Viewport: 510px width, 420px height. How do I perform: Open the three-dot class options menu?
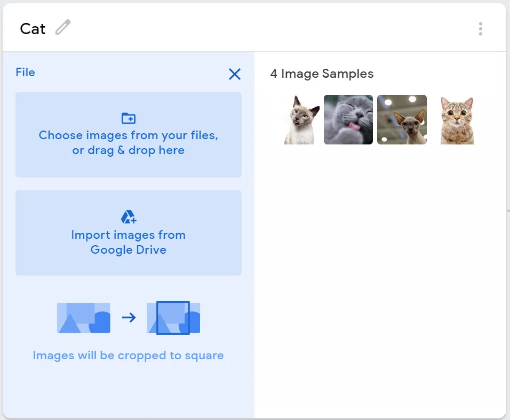pyautogui.click(x=481, y=29)
